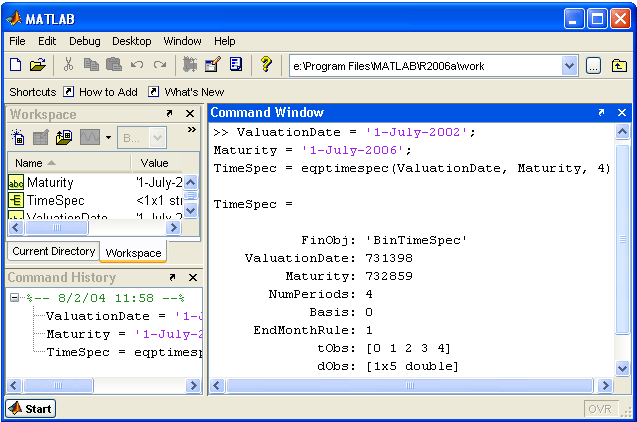Open MATLAB help with the question mark icon
637x422 pixels.
point(266,64)
